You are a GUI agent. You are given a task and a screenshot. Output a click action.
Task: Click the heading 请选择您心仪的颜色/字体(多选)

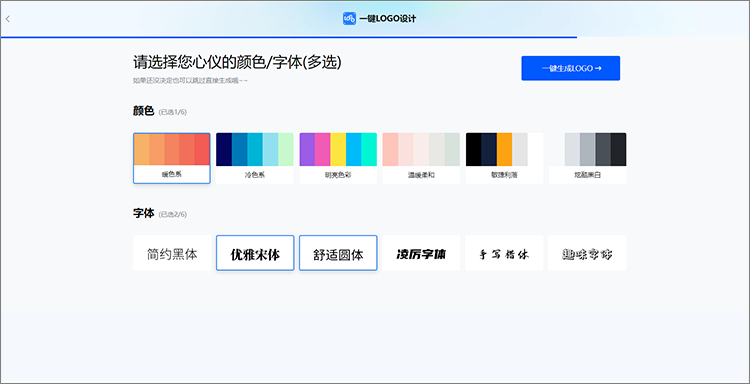(x=237, y=62)
